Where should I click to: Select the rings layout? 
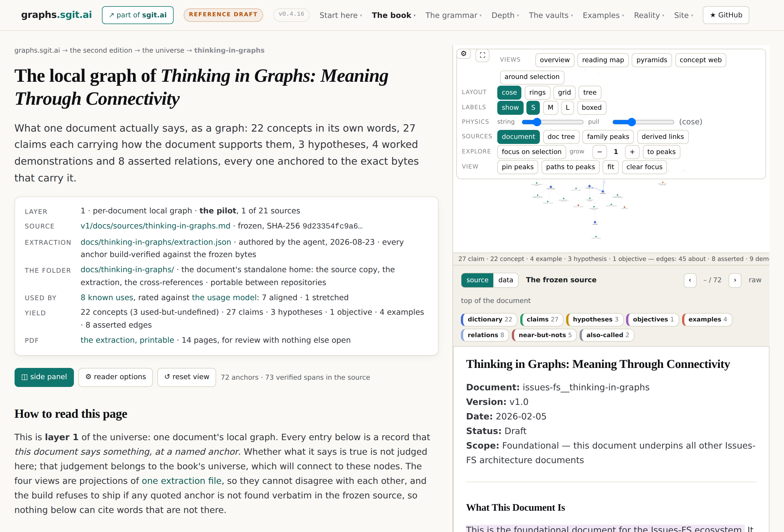537,92
